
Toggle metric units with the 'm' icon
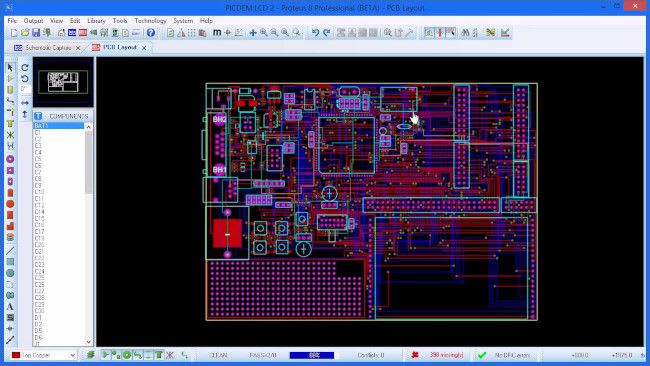tap(217, 32)
